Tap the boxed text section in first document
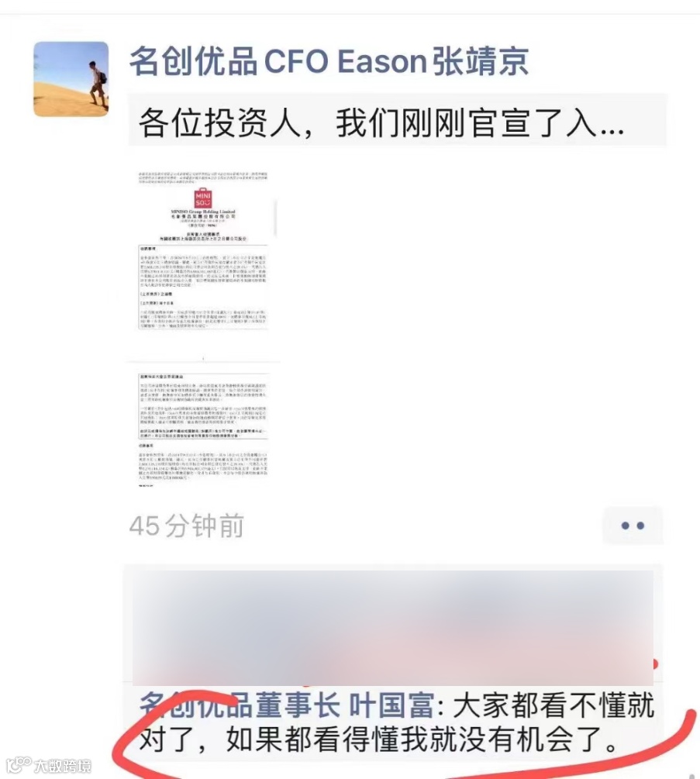The height and width of the screenshot is (779, 700). (203, 287)
